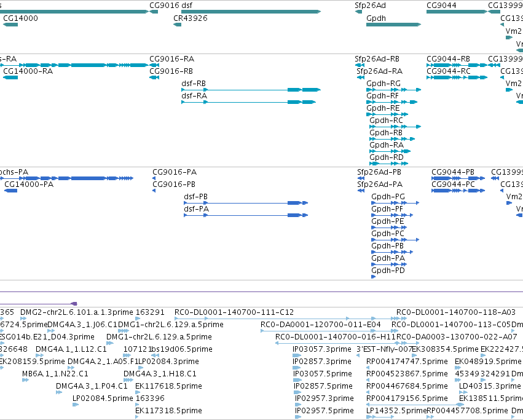Click the Gpdh-PB protein label
Image resolution: width=523 pixels, height=420 pixels.
(387, 246)
